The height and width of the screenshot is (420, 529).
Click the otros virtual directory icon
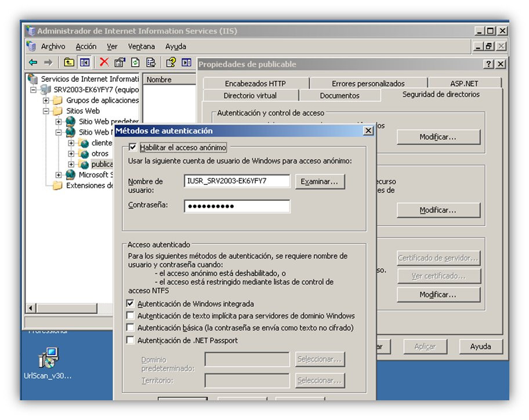(84, 154)
